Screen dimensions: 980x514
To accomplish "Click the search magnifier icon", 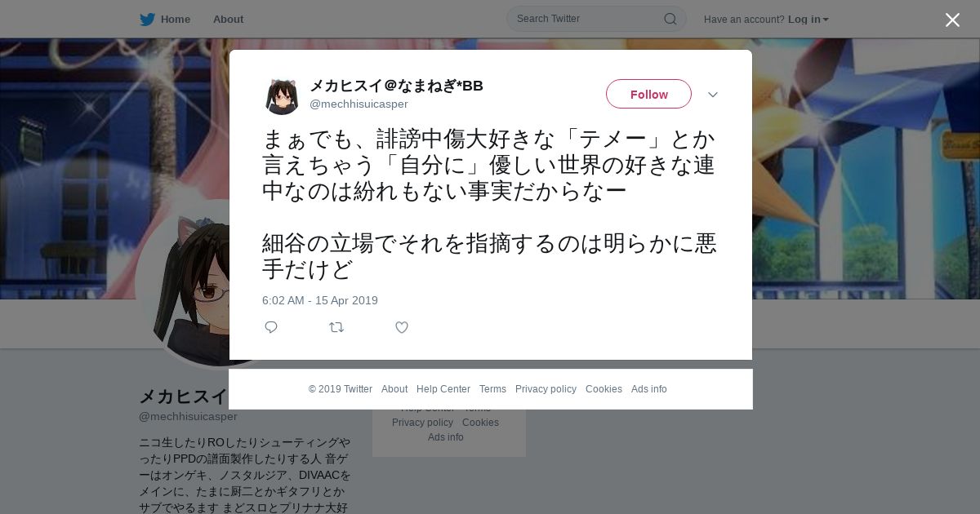I will (670, 19).
